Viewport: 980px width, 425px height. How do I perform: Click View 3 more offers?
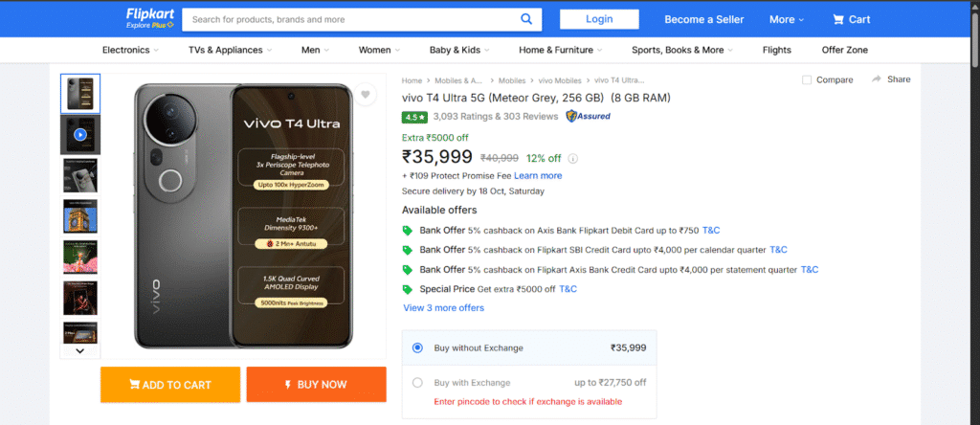[x=444, y=307]
